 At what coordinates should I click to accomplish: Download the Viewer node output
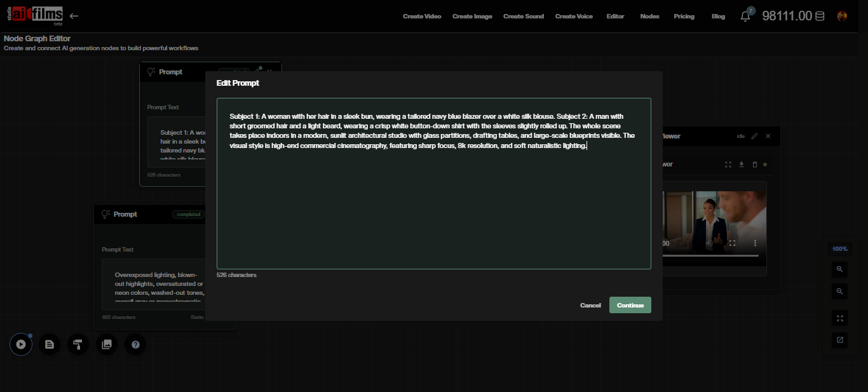click(x=741, y=165)
